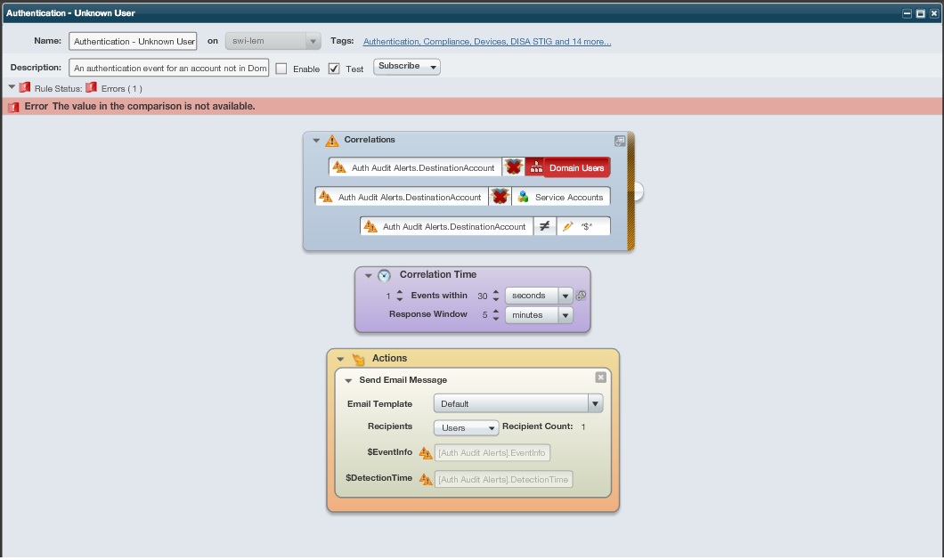Minimize the Authentication - Unknown User window
Viewport: 944px width, 560px height.
pos(907,13)
